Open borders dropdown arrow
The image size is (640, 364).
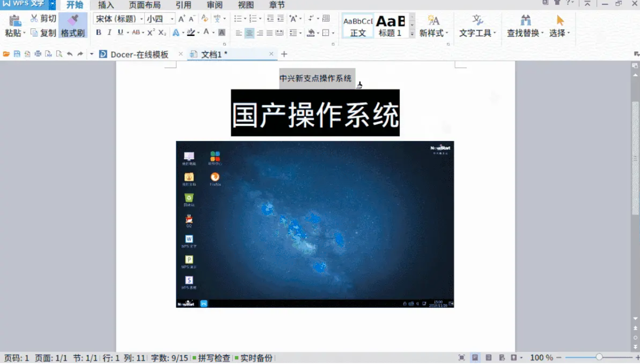tap(333, 33)
